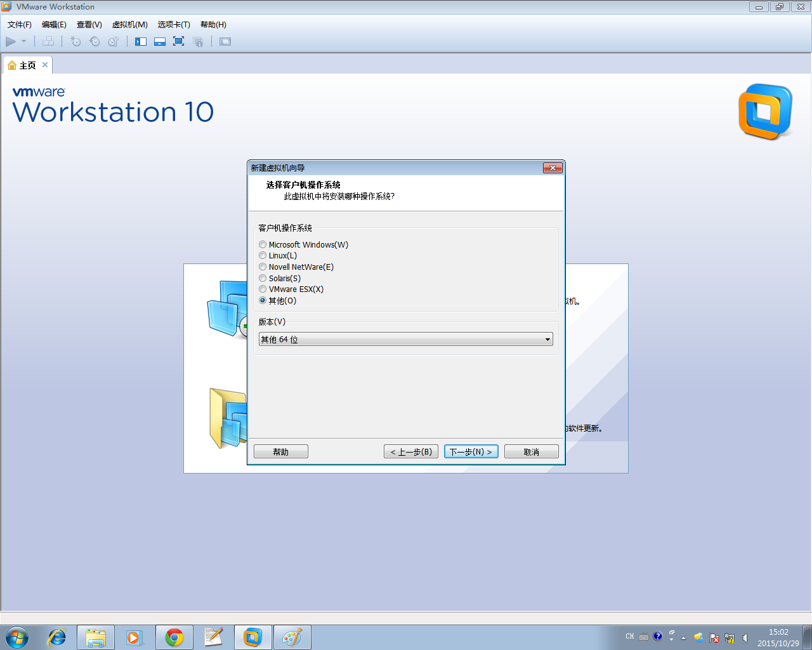This screenshot has height=650, width=812.
Task: Open the power options arrow beside play icon
Action: [x=24, y=41]
